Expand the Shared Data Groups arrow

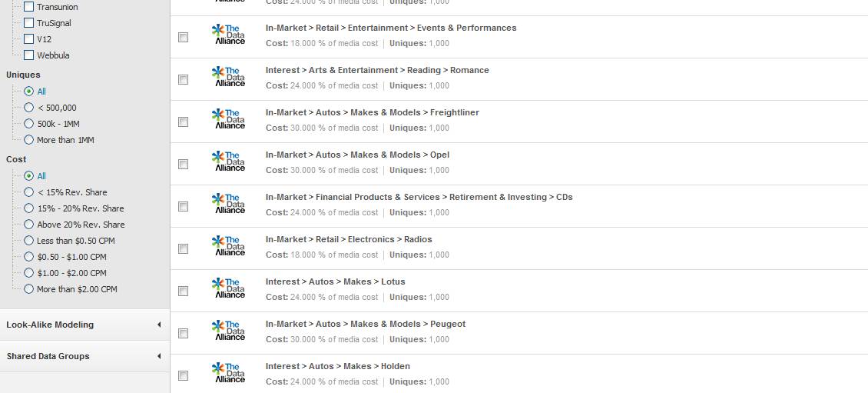[x=160, y=356]
